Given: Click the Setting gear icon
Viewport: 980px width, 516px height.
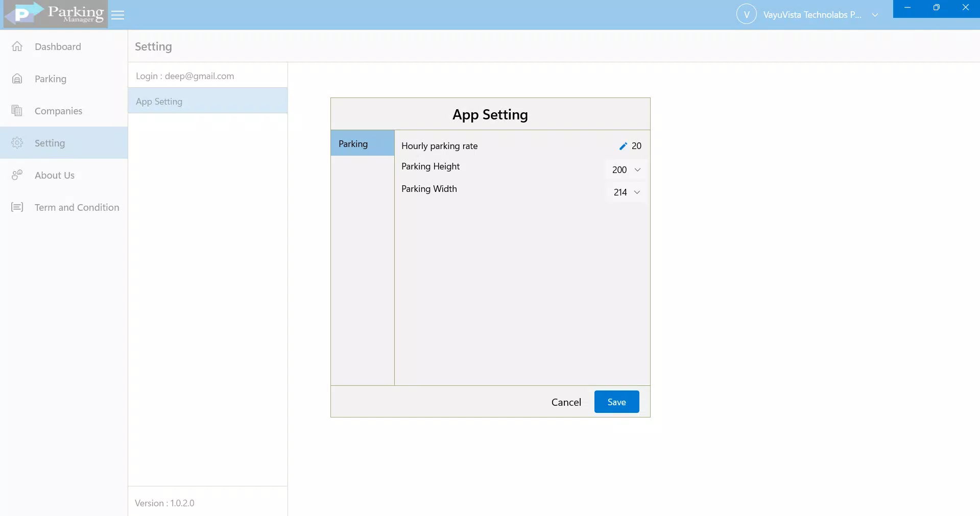Looking at the screenshot, I should [x=17, y=143].
